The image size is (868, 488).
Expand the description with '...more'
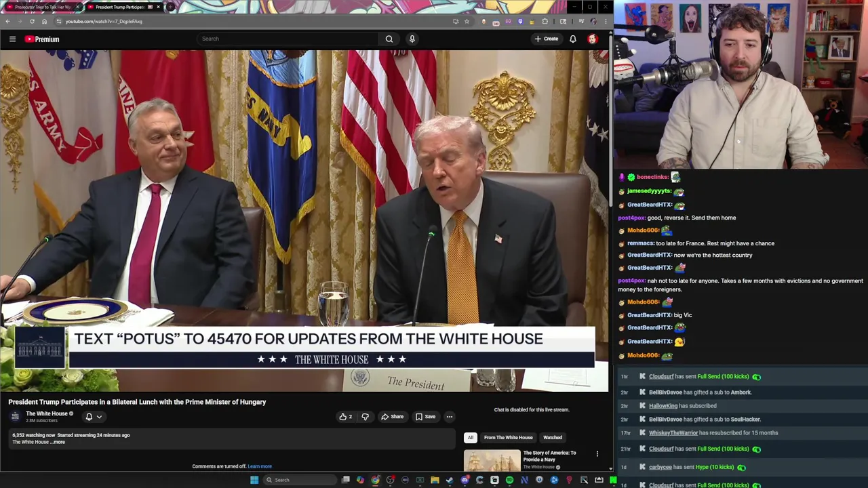tap(58, 442)
